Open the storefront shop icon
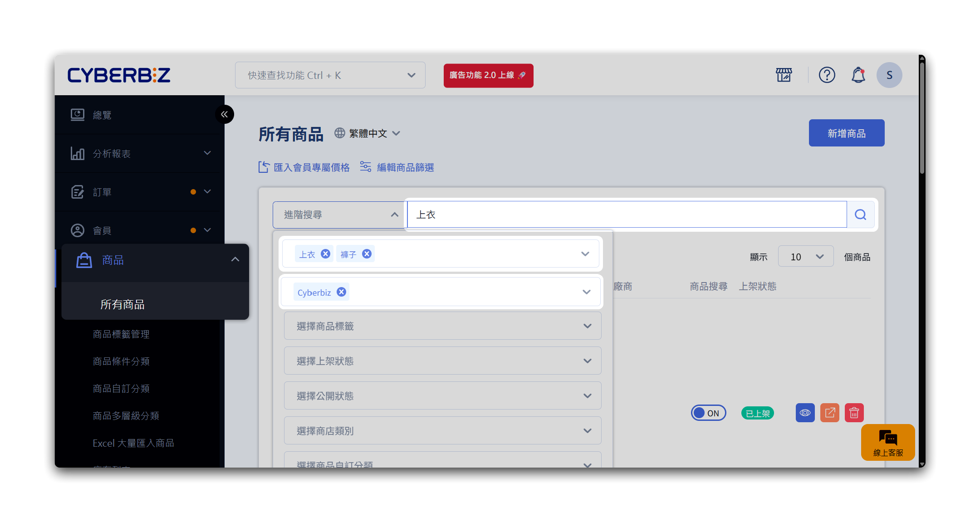The width and height of the screenshot is (980, 522). point(784,75)
